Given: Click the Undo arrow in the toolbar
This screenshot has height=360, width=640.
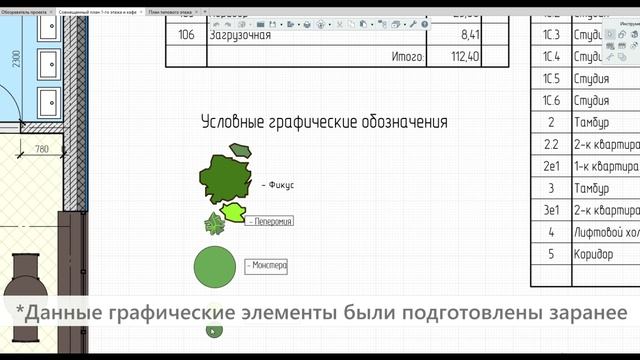Looking at the screenshot, I should (216, 24).
